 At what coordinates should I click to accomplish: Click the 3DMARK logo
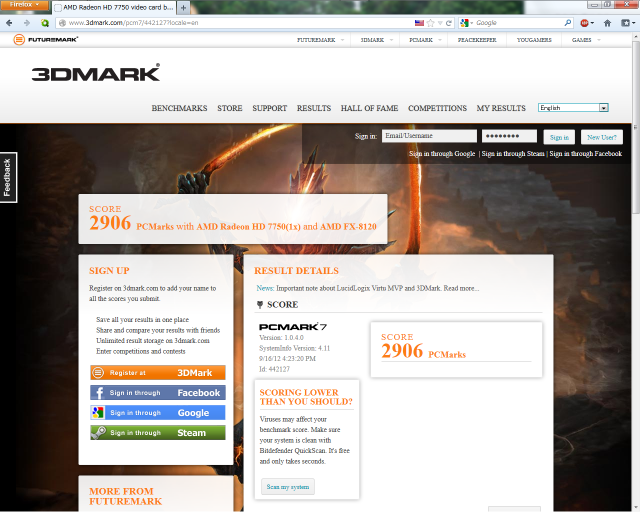pos(96,73)
